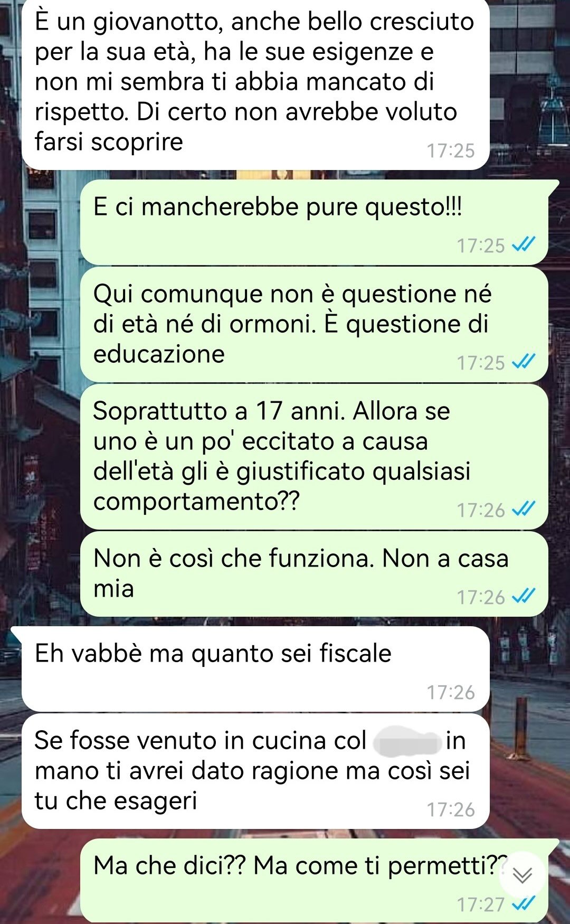Select the 'Non è così che funziona' bubble
The image size is (570, 924).
coord(314,574)
